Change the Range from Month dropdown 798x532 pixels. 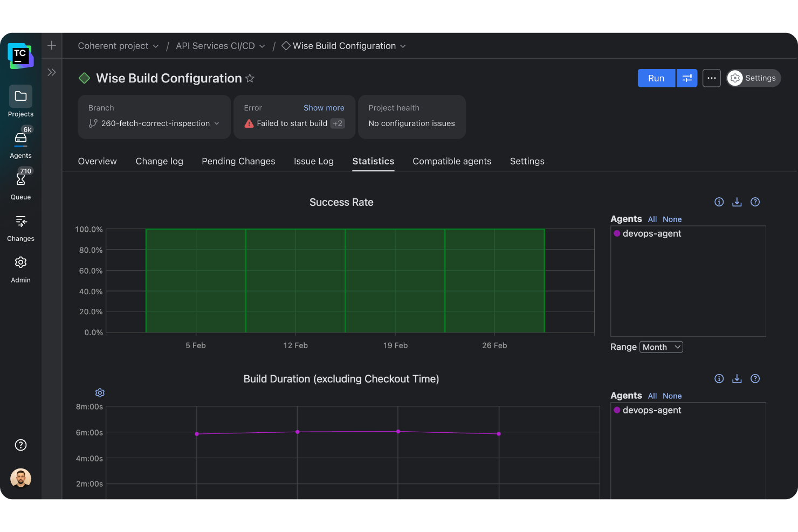(661, 347)
